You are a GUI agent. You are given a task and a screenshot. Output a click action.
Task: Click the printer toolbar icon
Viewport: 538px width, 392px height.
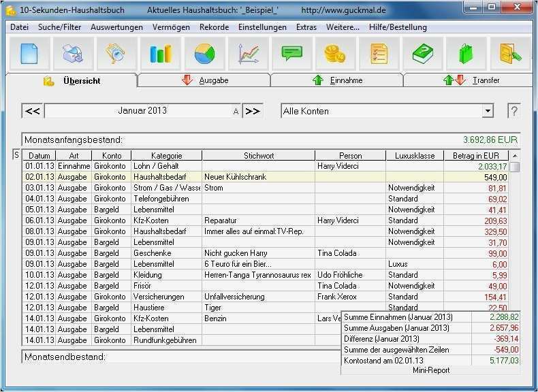tap(73, 53)
